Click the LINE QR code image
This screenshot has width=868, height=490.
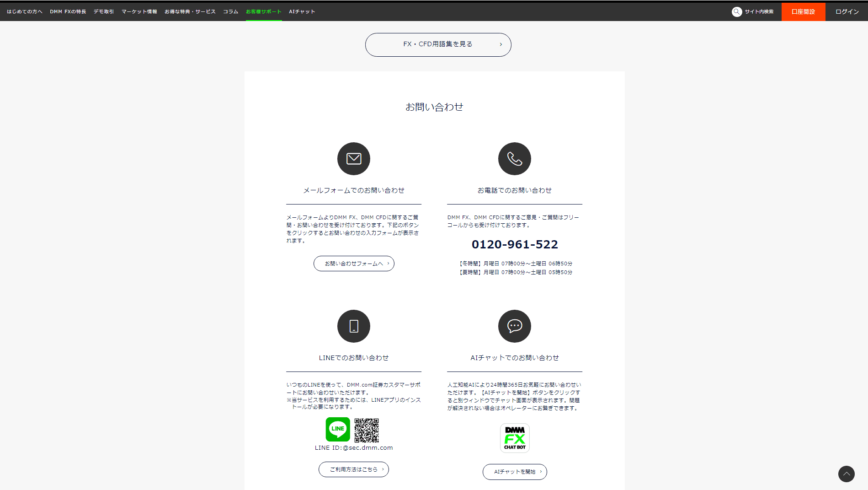coord(367,430)
